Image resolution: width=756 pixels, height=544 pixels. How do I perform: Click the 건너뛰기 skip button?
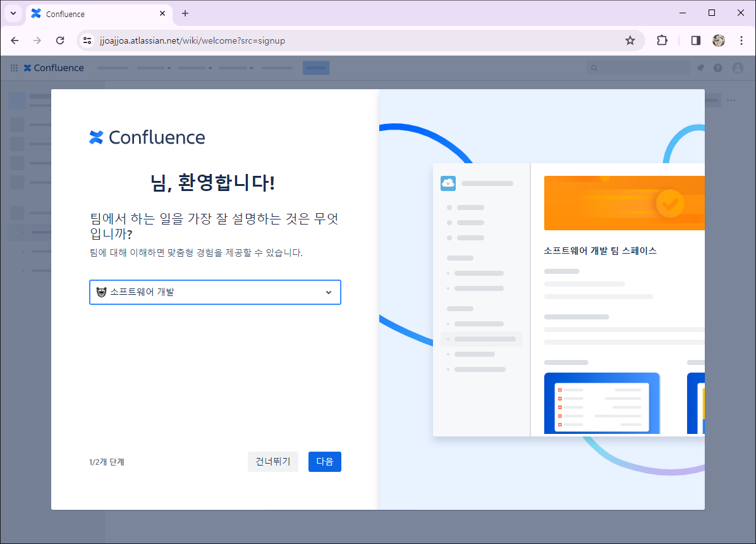tap(273, 462)
